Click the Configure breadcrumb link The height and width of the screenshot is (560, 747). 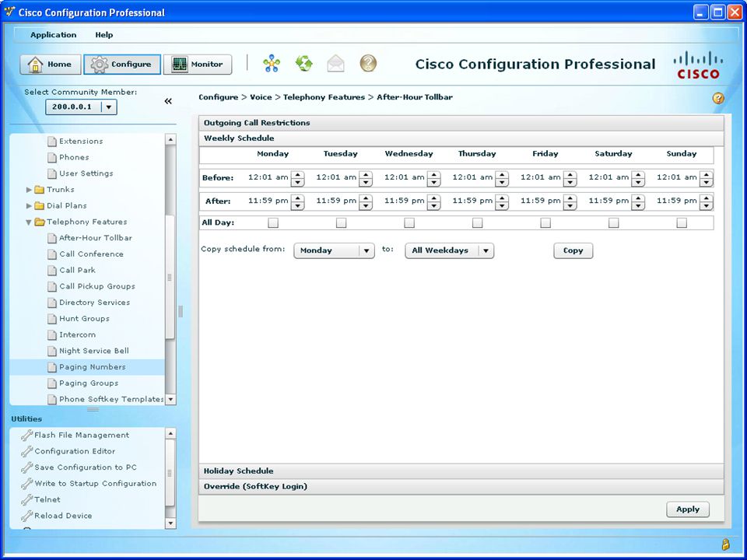[x=218, y=97]
